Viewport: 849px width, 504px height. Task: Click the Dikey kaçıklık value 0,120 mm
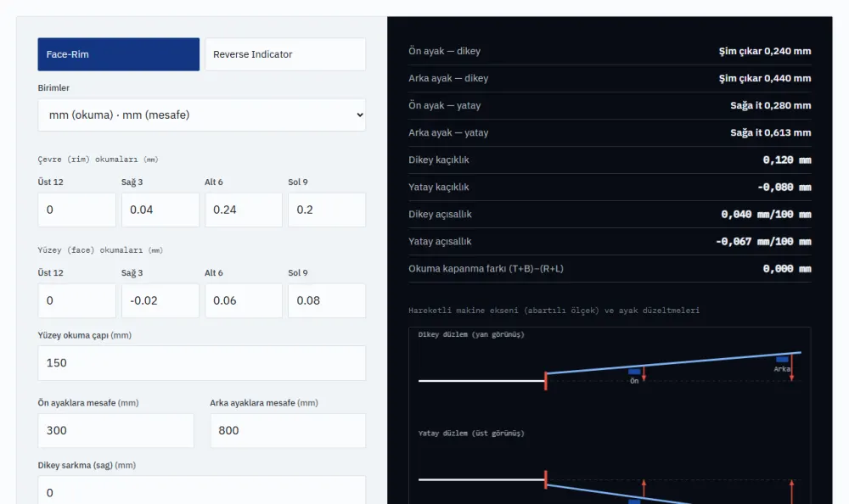pos(787,160)
